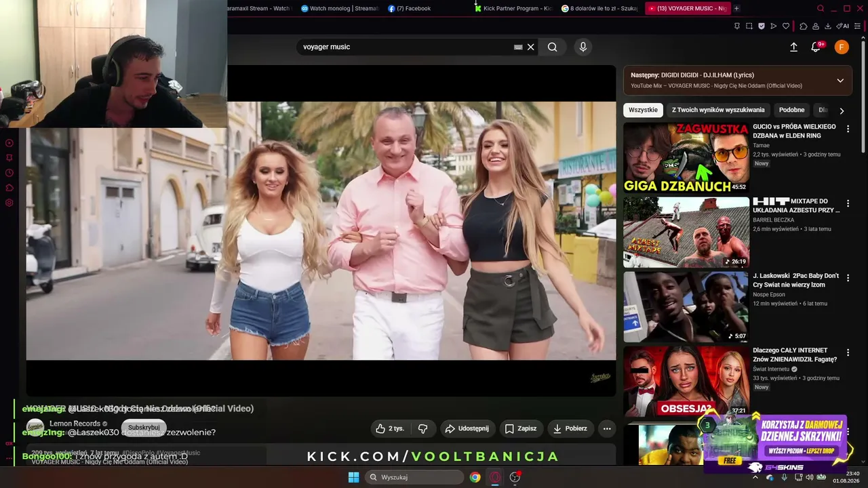Click the voice search microphone icon
The image size is (868, 488).
click(x=583, y=47)
